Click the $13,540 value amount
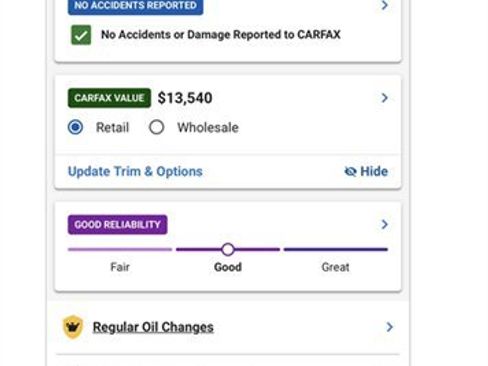 [185, 98]
